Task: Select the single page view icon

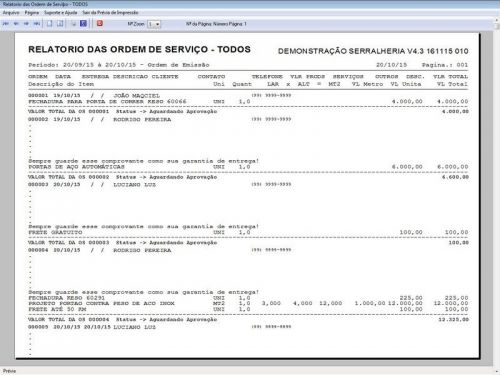Action: pos(50,24)
